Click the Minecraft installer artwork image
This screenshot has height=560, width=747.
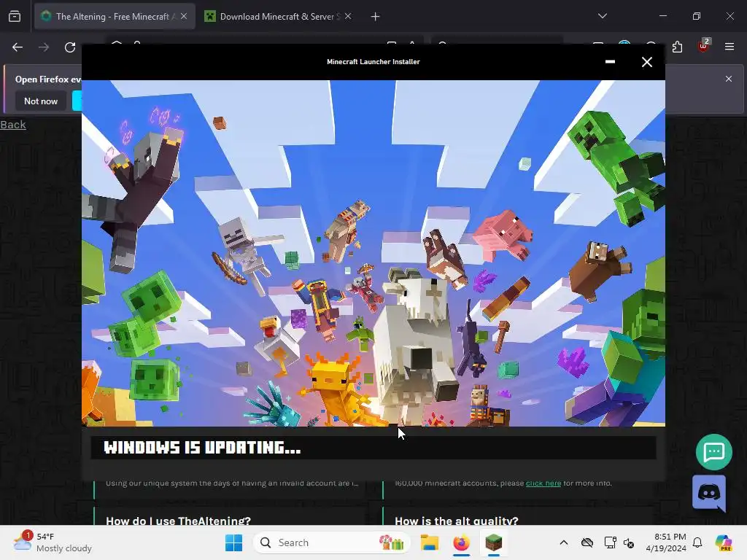coord(373,253)
